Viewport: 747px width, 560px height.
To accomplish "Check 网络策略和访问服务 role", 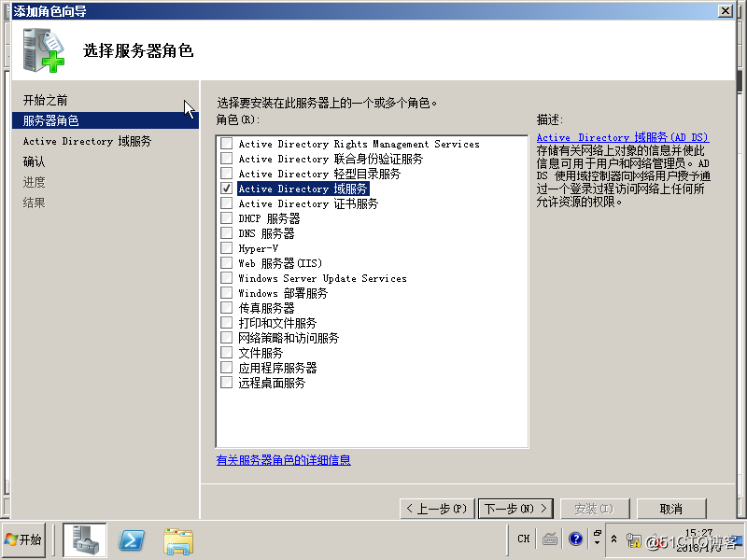I will pos(227,338).
